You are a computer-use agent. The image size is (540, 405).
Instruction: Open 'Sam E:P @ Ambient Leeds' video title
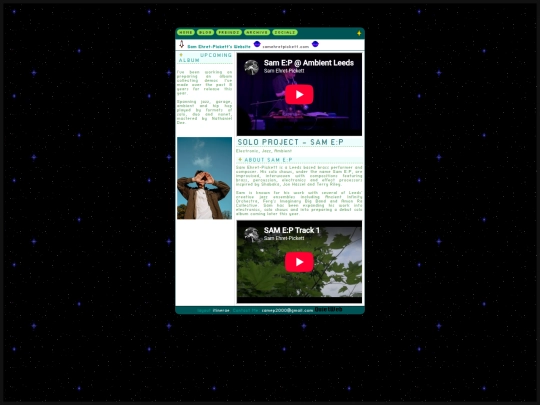[x=309, y=63]
